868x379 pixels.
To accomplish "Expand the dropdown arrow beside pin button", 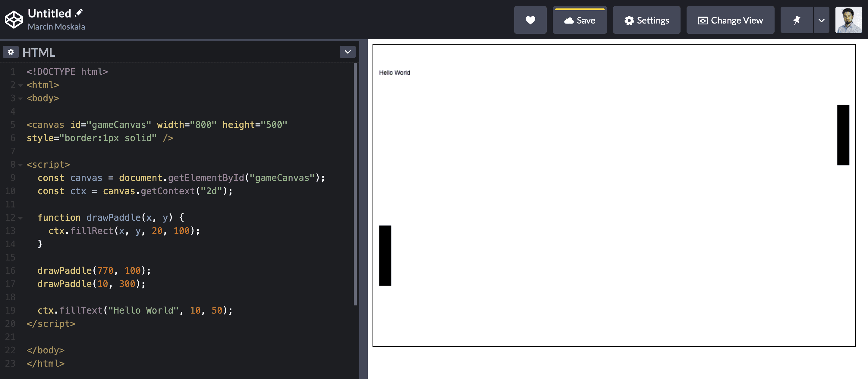I will pos(822,20).
